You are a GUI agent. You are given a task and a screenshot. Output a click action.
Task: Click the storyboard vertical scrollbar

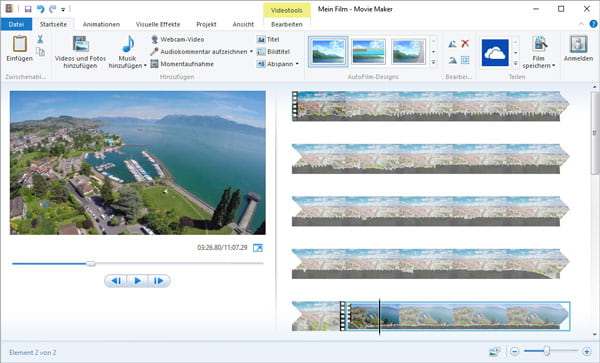coord(594,133)
